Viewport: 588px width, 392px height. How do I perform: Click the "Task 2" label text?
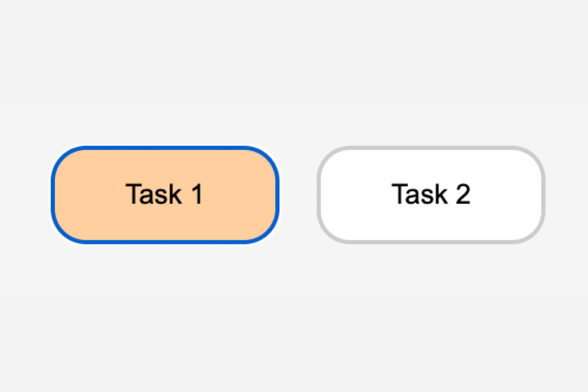pos(431,194)
